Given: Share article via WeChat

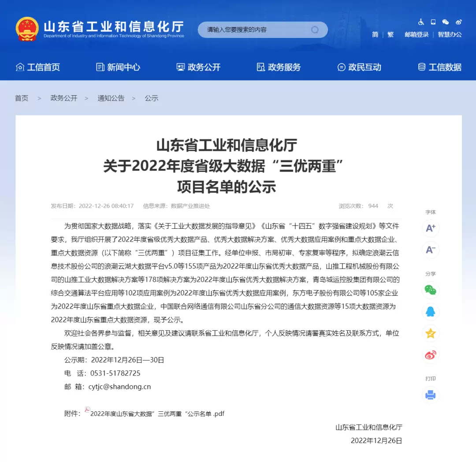Looking at the screenshot, I should tap(431, 290).
